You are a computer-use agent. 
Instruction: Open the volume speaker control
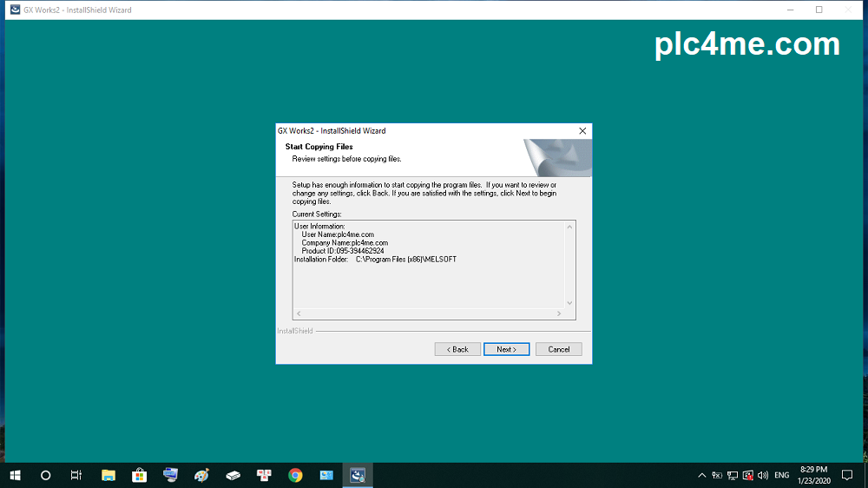tap(762, 475)
